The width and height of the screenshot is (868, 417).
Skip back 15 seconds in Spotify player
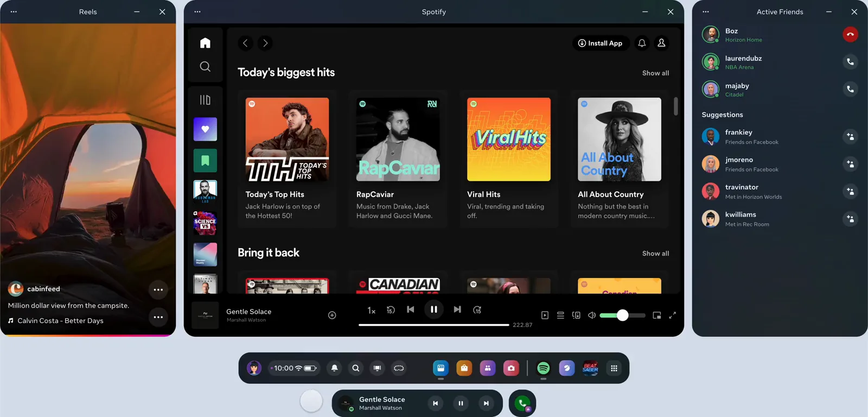[x=391, y=309]
